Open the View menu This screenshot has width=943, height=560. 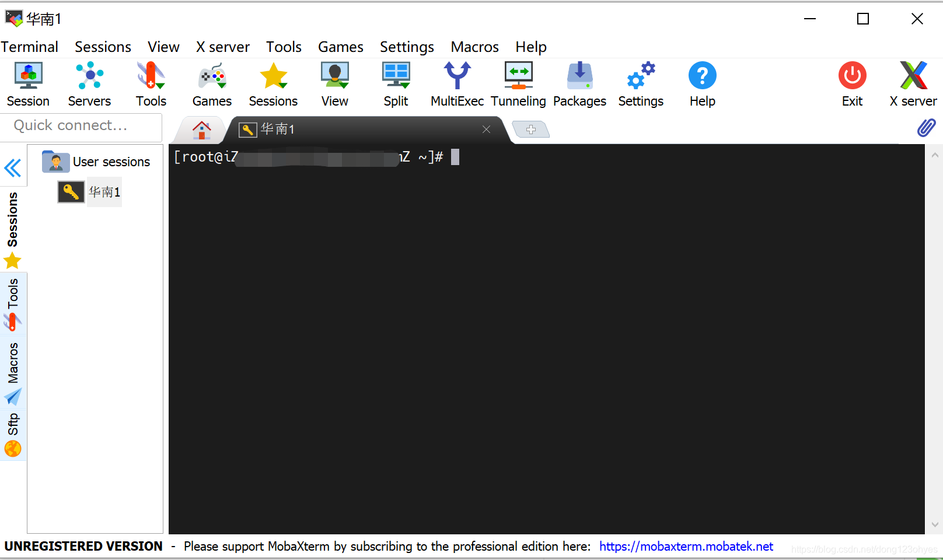point(163,47)
